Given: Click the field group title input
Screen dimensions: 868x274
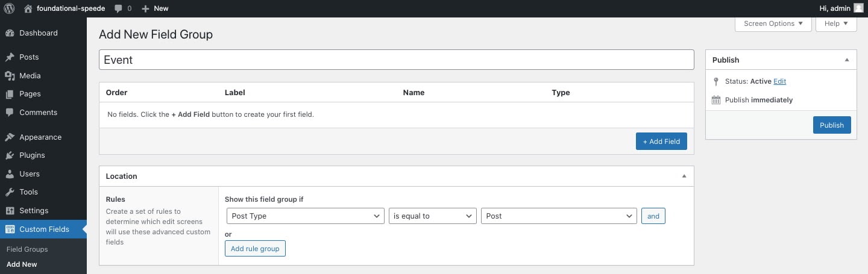Looking at the screenshot, I should [x=396, y=60].
